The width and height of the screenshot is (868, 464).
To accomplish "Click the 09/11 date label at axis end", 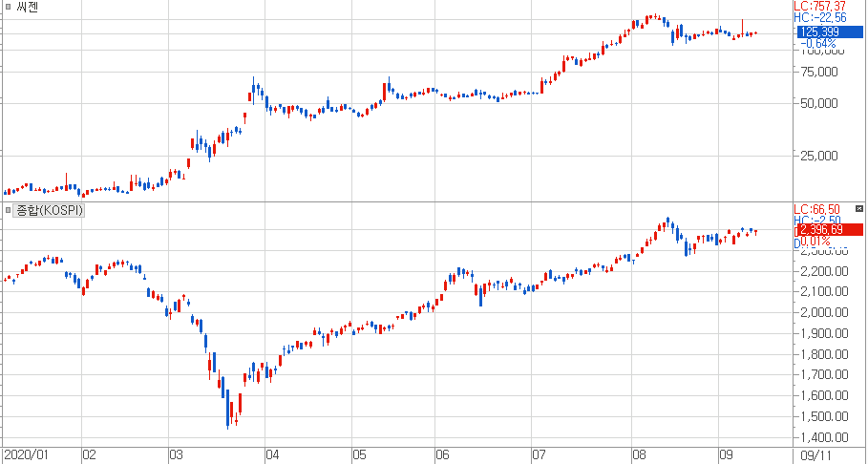I will pyautogui.click(x=815, y=454).
